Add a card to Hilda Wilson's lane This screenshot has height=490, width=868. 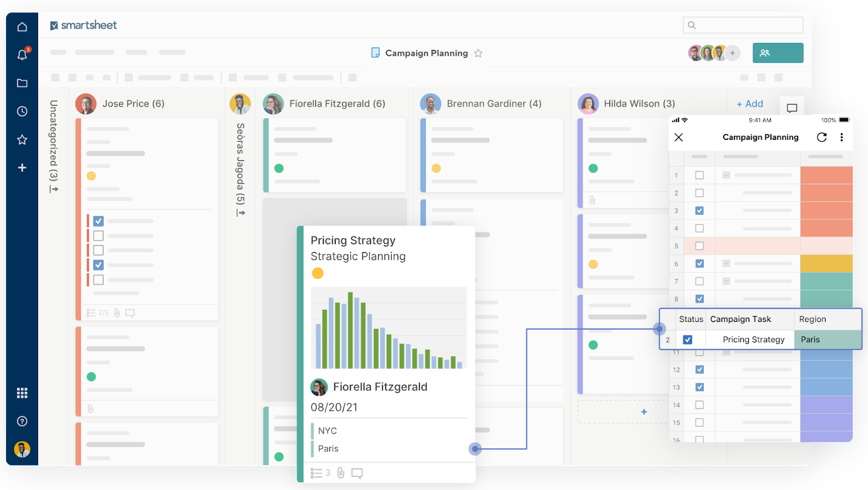pos(643,411)
